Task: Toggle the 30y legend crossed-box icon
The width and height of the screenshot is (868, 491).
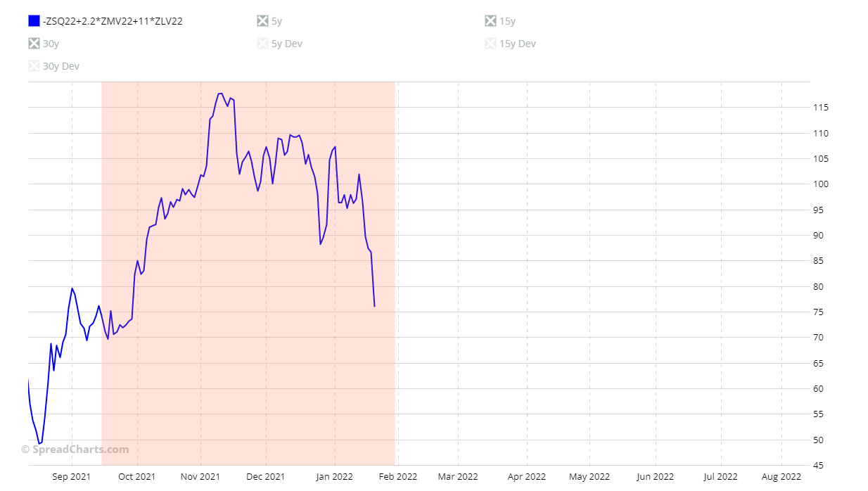Action: point(34,44)
